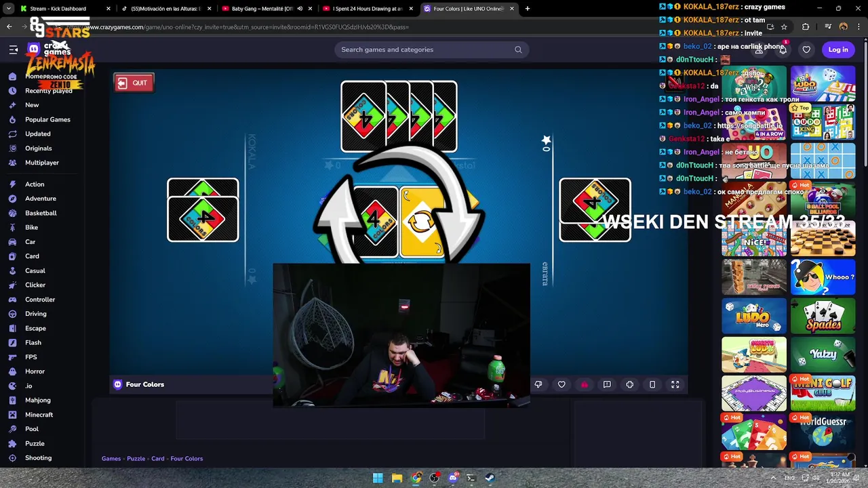Click the browser back arrow
The width and height of the screenshot is (868, 488).
click(9, 27)
